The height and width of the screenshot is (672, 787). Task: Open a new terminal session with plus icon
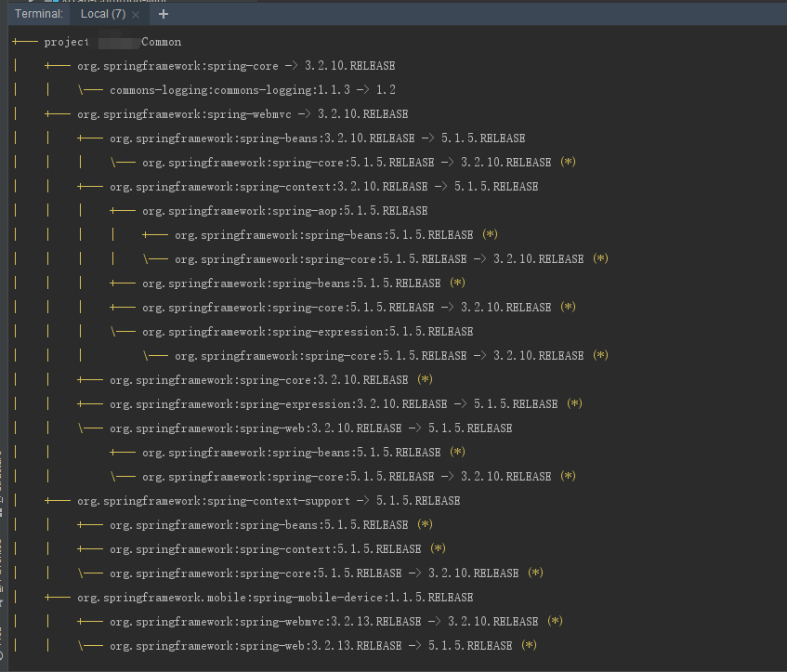coord(164,14)
